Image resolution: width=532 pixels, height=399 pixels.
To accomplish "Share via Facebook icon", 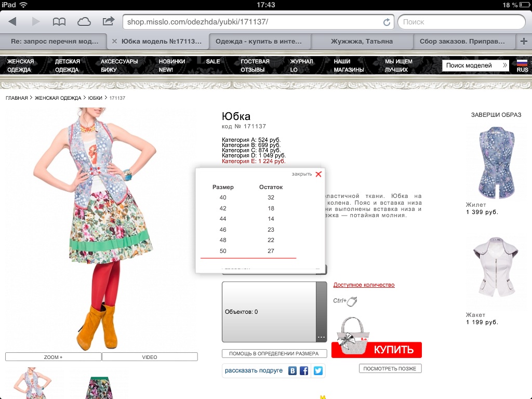I will (304, 370).
